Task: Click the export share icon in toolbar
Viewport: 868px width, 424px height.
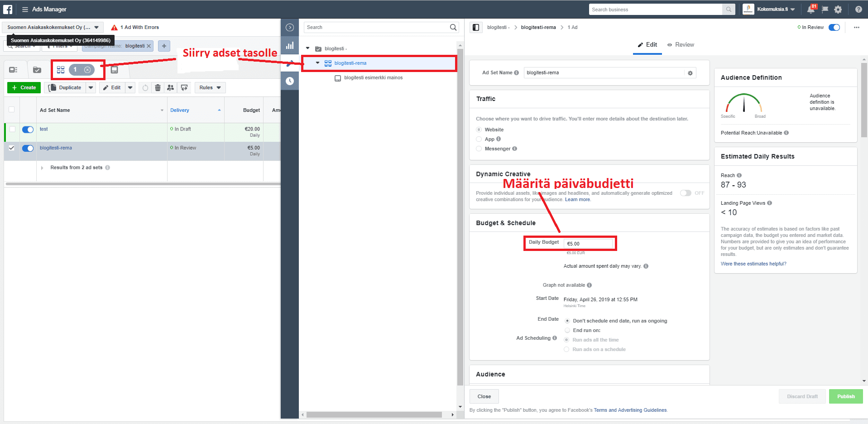Action: [184, 88]
